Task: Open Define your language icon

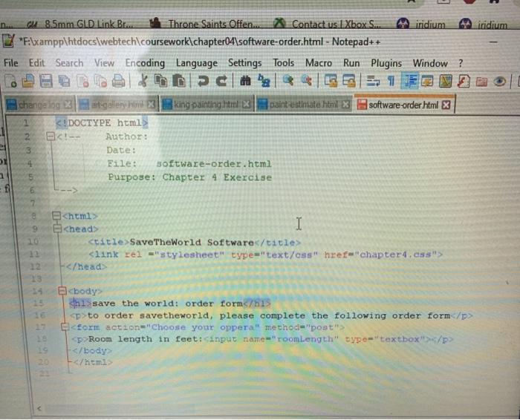Action: 427,81
